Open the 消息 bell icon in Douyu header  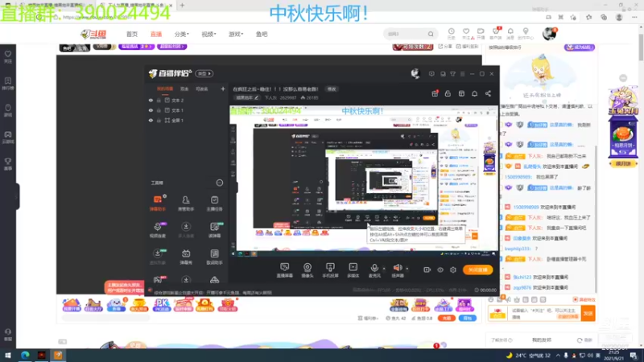point(510,34)
